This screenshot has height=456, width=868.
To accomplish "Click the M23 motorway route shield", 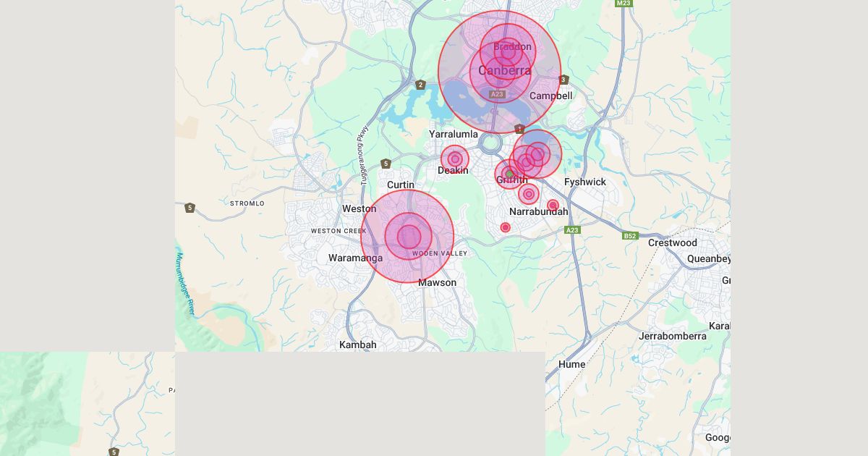I will 623,4.
